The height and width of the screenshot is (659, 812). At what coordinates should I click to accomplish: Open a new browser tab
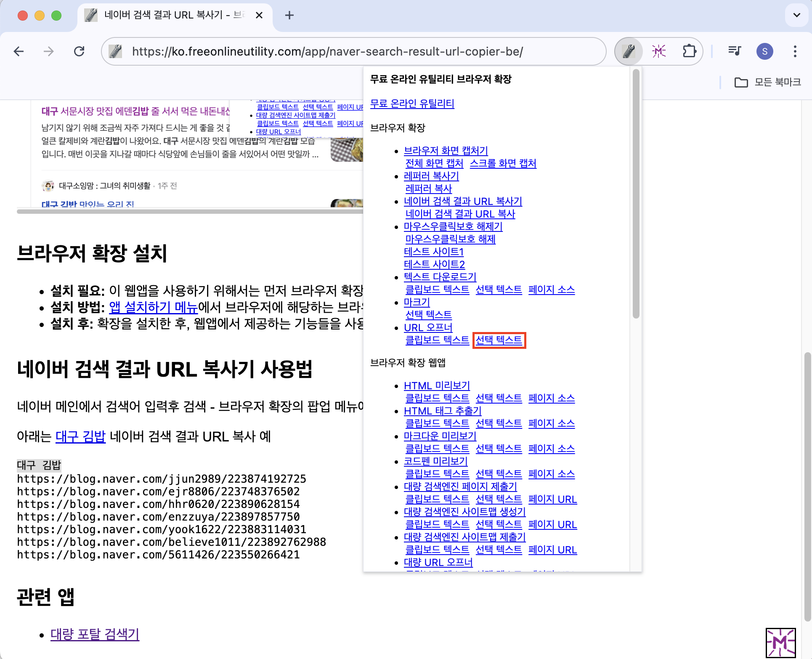(x=289, y=16)
